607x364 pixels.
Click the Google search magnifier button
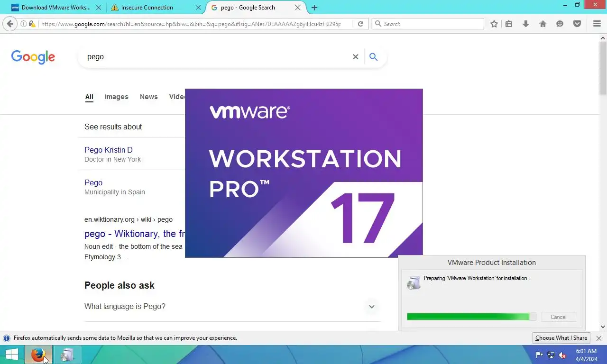(373, 57)
